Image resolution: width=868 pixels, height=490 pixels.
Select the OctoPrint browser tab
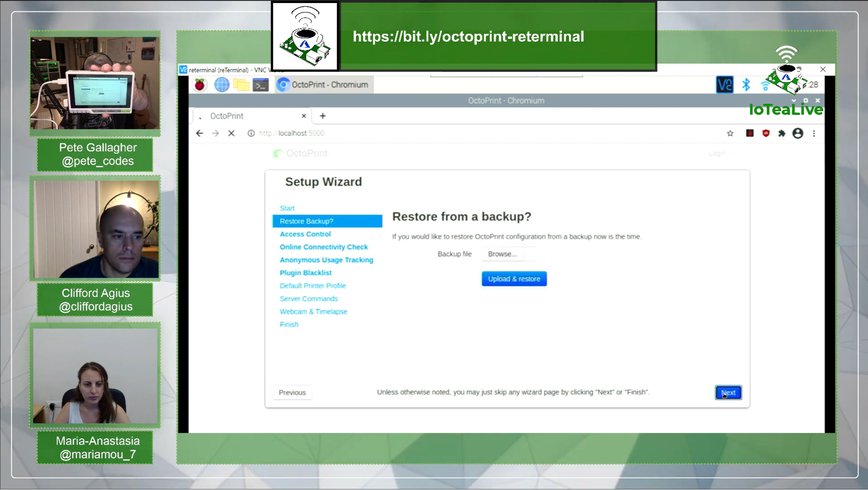[252, 116]
